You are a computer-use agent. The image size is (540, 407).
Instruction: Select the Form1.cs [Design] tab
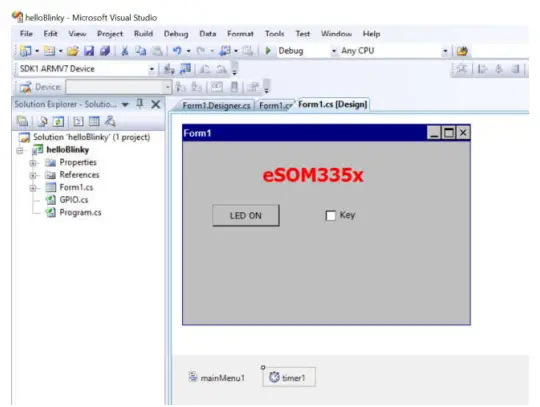tap(332, 104)
